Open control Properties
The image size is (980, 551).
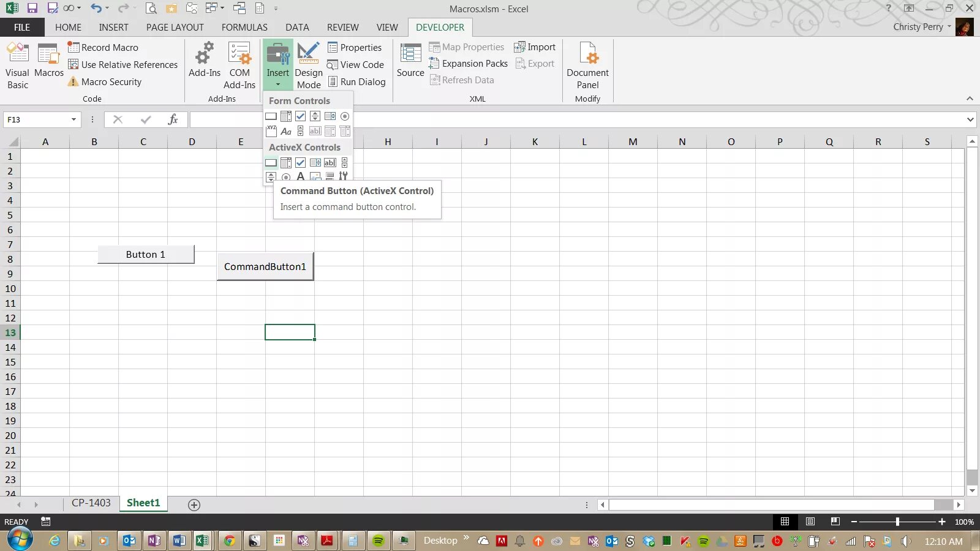[x=354, y=47]
